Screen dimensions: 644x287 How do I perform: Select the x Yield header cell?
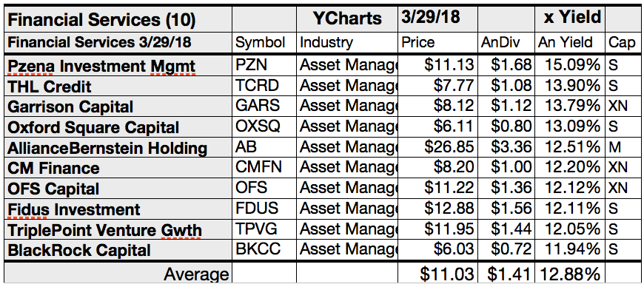(x=570, y=19)
